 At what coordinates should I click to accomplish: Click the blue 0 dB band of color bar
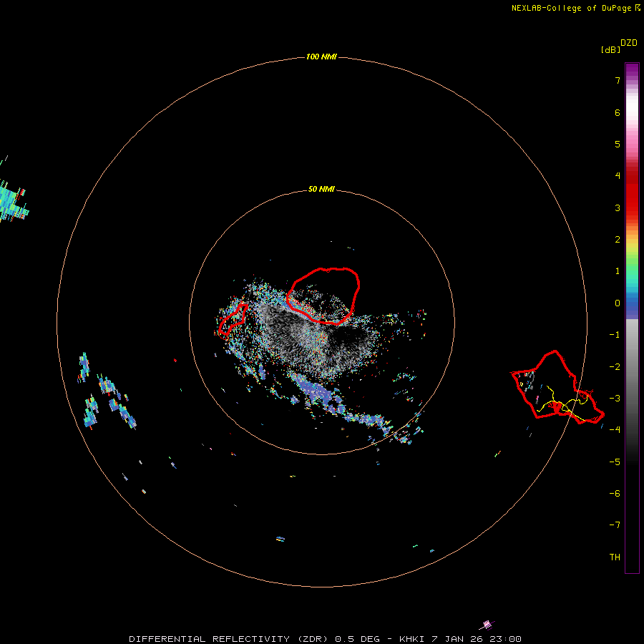tap(632, 303)
